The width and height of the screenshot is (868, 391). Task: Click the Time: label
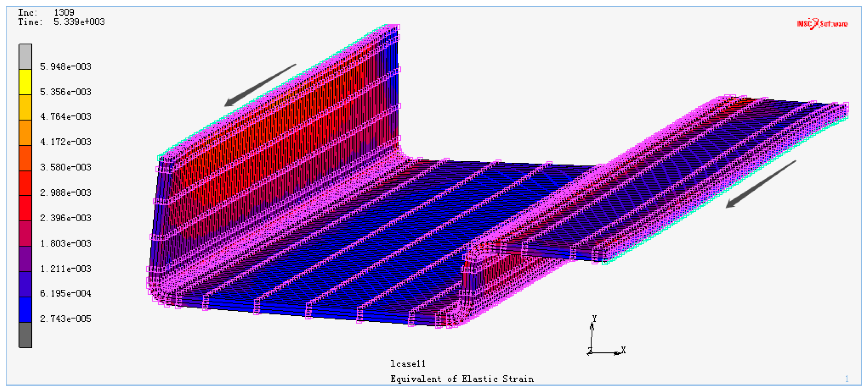(x=30, y=22)
